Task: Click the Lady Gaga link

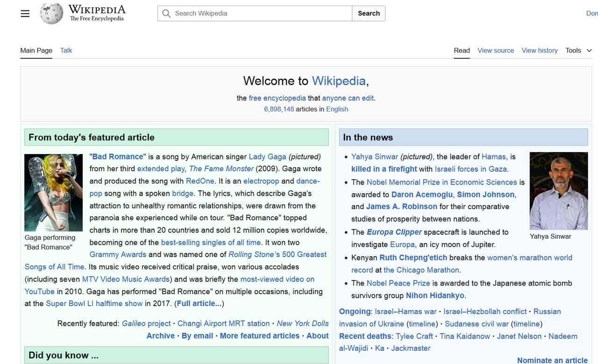Action: [x=267, y=156]
